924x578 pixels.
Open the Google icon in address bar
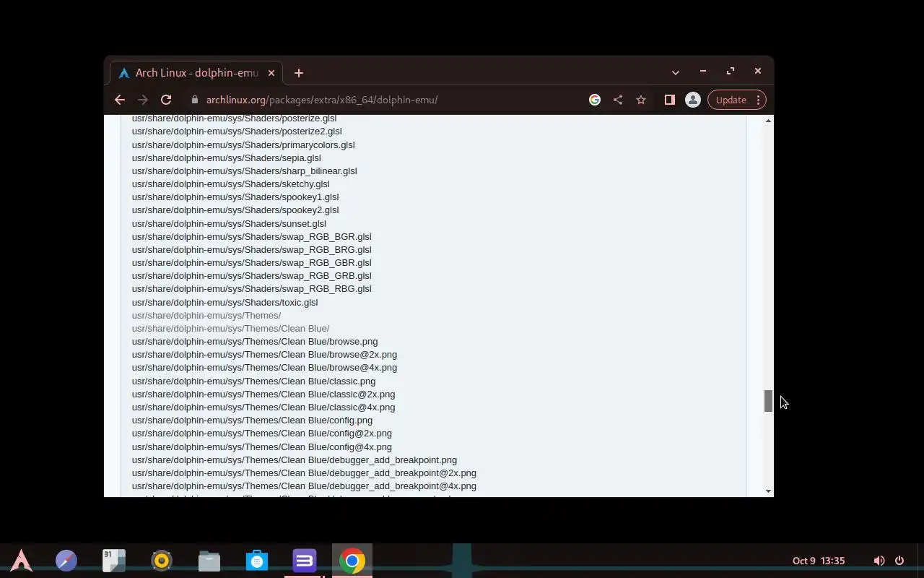(x=595, y=100)
